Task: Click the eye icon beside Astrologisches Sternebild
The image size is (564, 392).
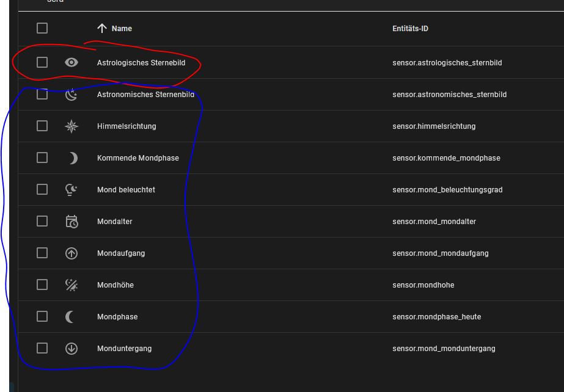Action: [71, 62]
